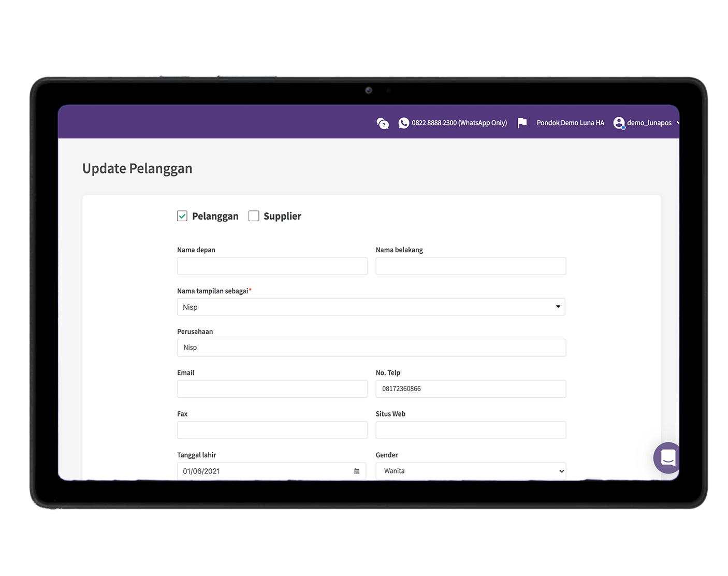Click the demo_lunapos user avatar icon

click(619, 123)
